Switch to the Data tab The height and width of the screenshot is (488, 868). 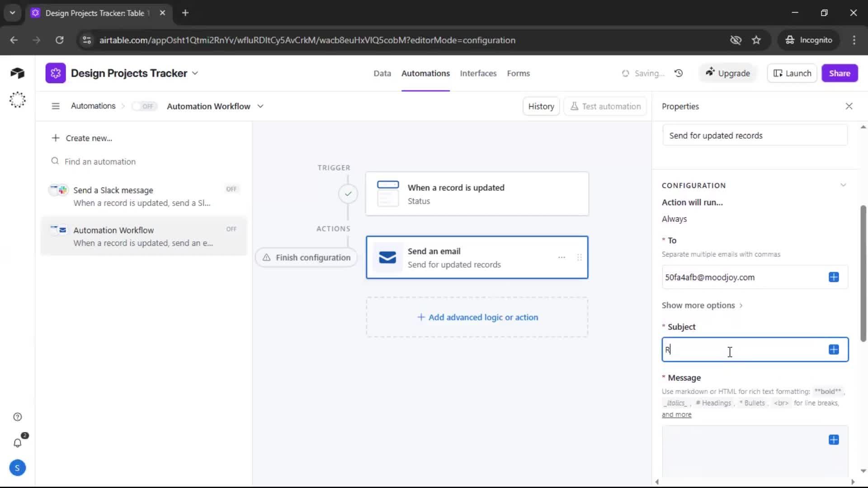point(382,73)
